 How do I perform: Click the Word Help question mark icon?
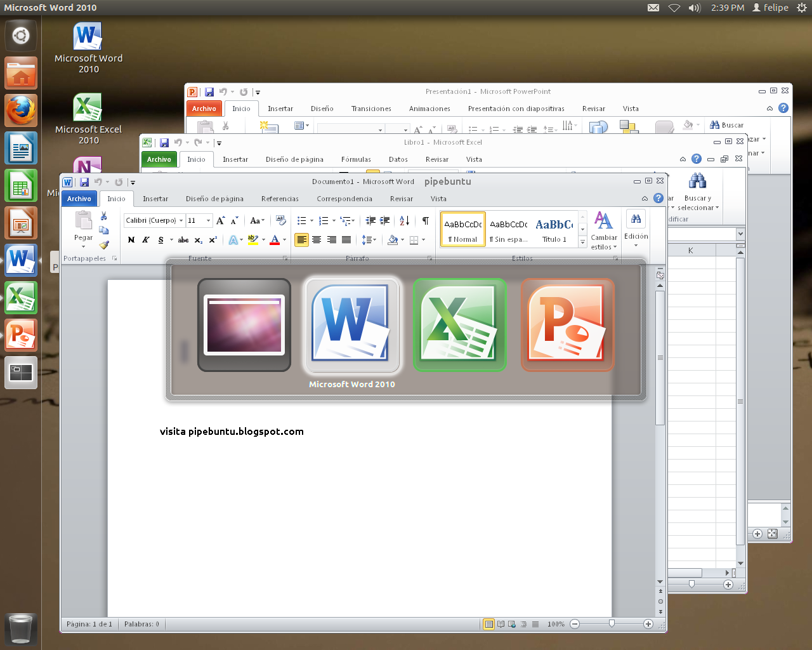pos(658,198)
